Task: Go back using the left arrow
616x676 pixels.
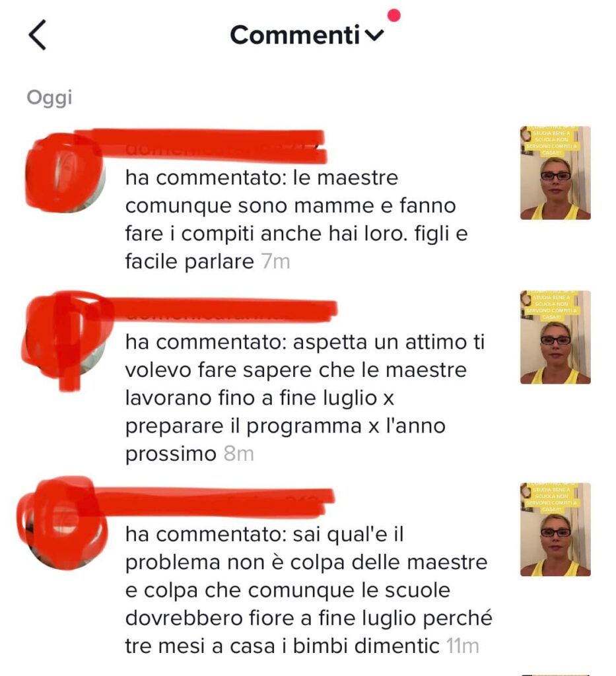Action: pyautogui.click(x=38, y=35)
